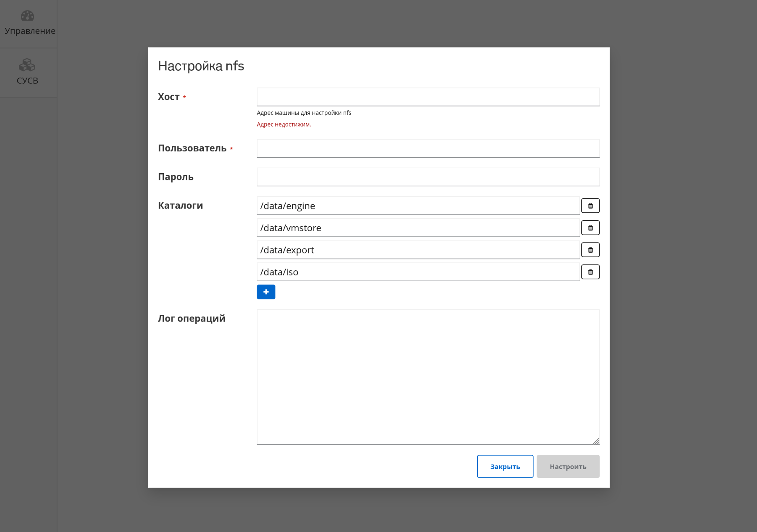Select the /data/iso path input
Screen dimensions: 757x532
[417, 272]
